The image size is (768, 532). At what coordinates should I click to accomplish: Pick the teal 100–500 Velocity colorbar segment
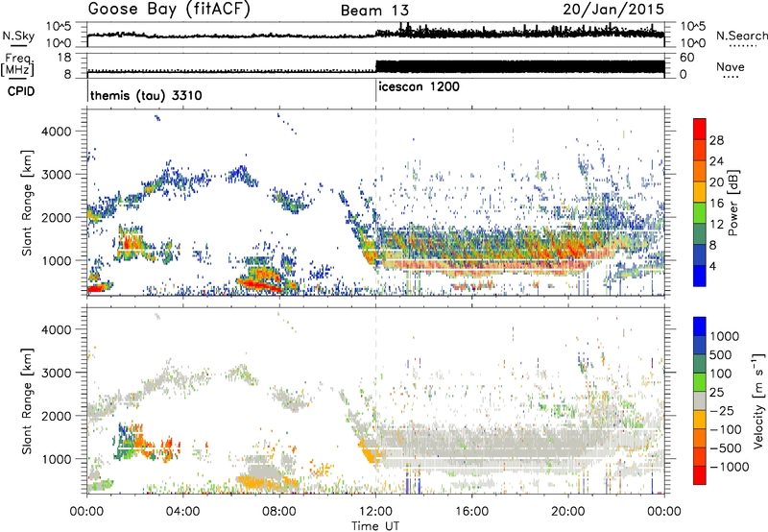[700, 364]
